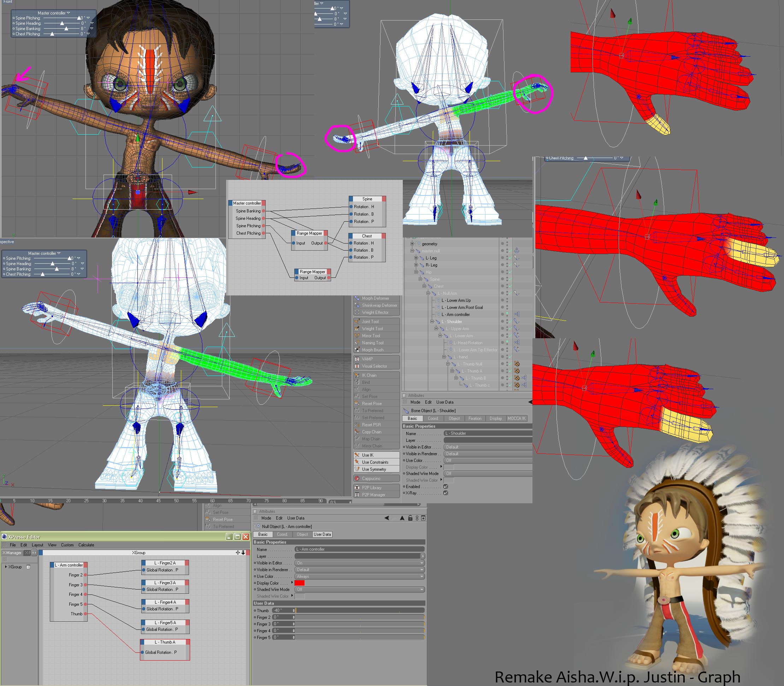Click the Cappucino record icon
Viewport: 784px width, 686px height.
click(x=357, y=479)
